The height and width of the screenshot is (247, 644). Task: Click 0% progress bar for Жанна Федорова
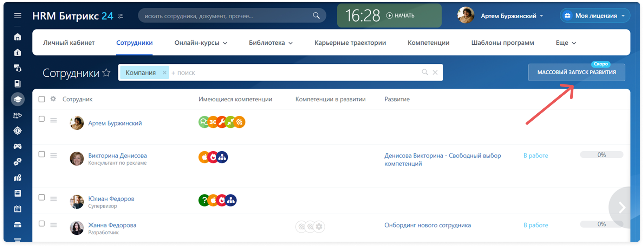tap(601, 224)
